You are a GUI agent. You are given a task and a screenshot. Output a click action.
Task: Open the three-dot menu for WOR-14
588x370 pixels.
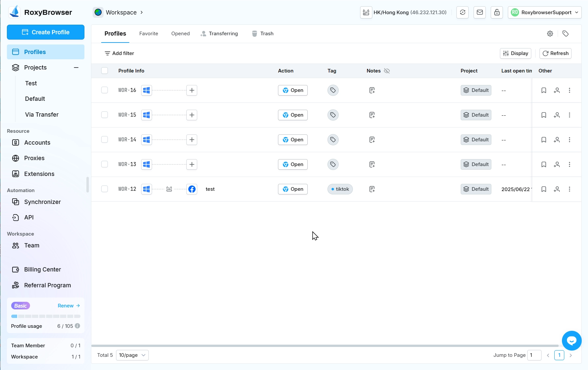tap(569, 140)
